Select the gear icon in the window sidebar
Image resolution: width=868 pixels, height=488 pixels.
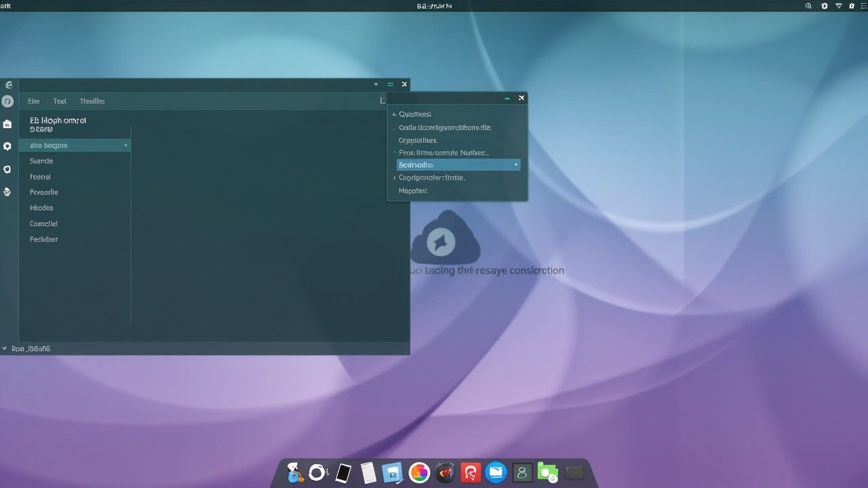7,146
